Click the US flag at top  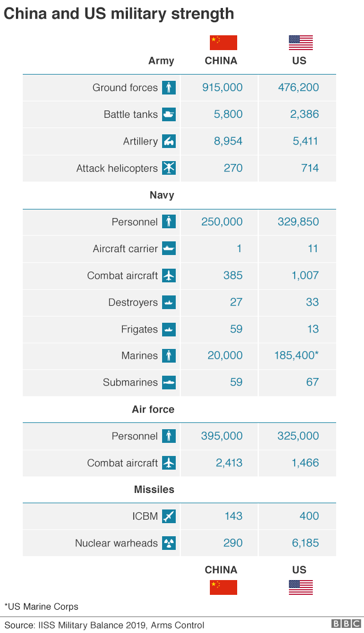(x=301, y=43)
